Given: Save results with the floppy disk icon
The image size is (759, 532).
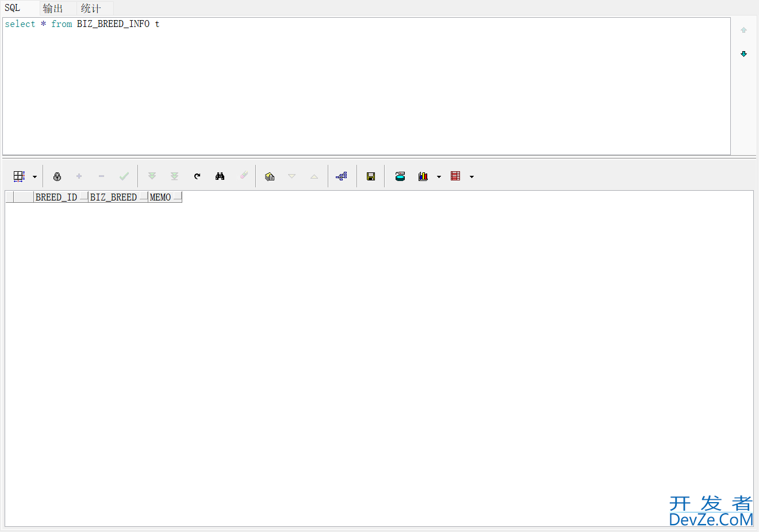Looking at the screenshot, I should (371, 176).
